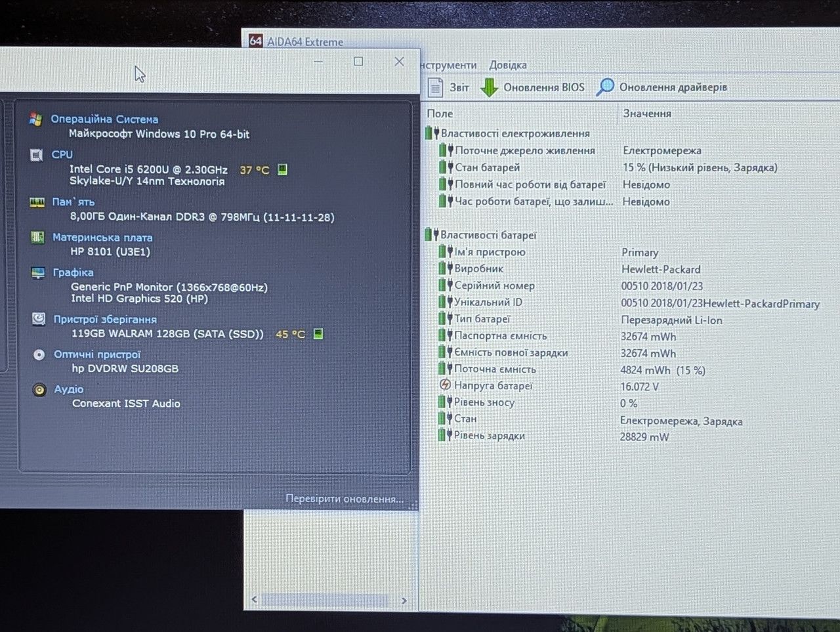
Task: Click the CPU chip icon in Speccy
Action: pos(37,155)
